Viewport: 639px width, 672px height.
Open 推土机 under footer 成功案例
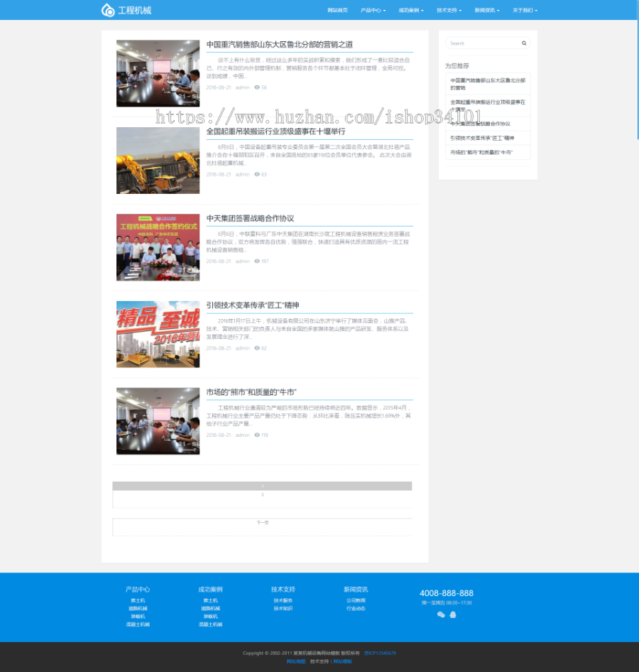point(210,601)
